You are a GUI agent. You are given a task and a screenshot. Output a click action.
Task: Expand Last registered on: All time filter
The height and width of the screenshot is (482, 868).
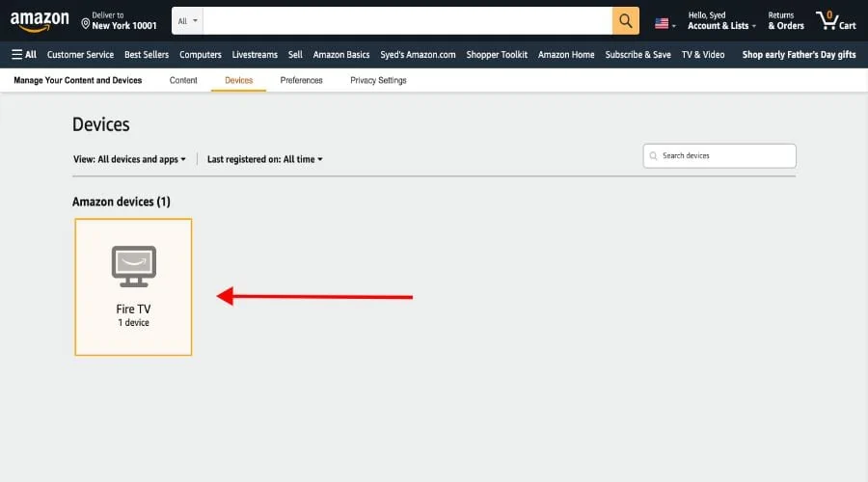pos(264,159)
